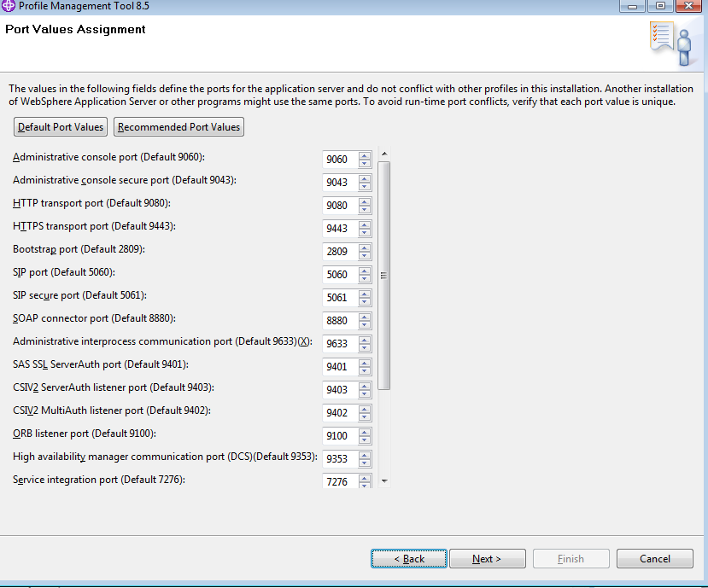Increase the SIP port 5060 value
This screenshot has width=708, height=588.
(x=365, y=271)
